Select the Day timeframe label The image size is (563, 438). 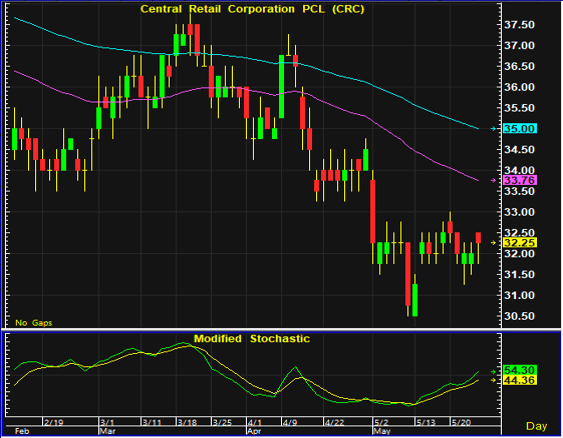[536, 426]
